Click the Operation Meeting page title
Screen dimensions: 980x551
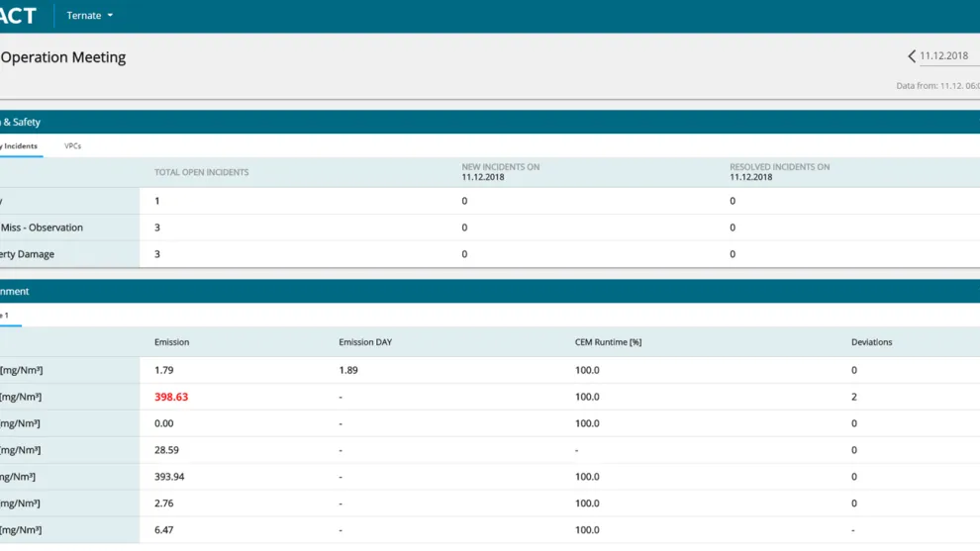(63, 57)
